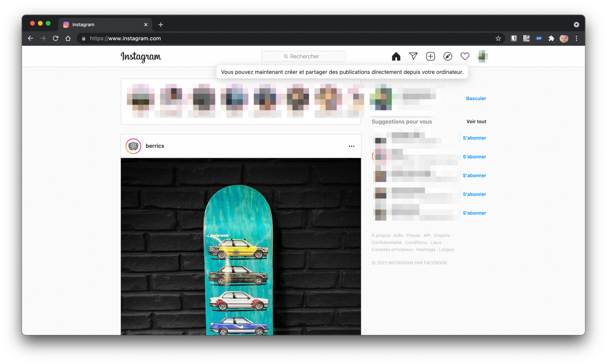
Task: Reload the page with refresh icon
Action: tap(56, 38)
